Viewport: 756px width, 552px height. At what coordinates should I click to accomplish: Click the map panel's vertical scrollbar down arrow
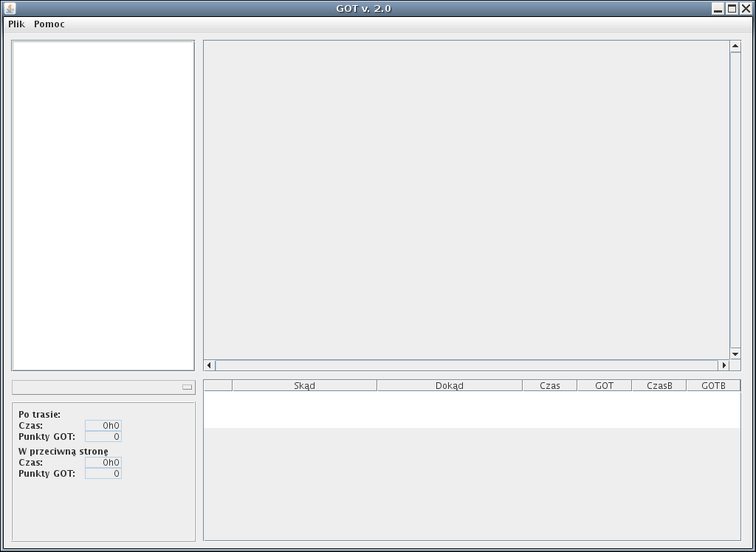click(x=735, y=354)
